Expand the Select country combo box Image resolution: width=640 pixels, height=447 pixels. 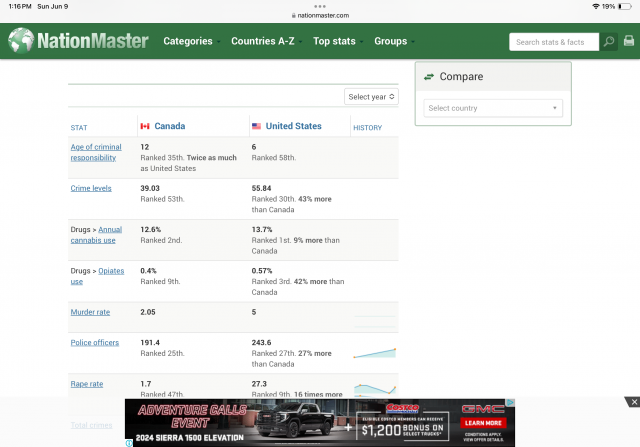(x=493, y=108)
